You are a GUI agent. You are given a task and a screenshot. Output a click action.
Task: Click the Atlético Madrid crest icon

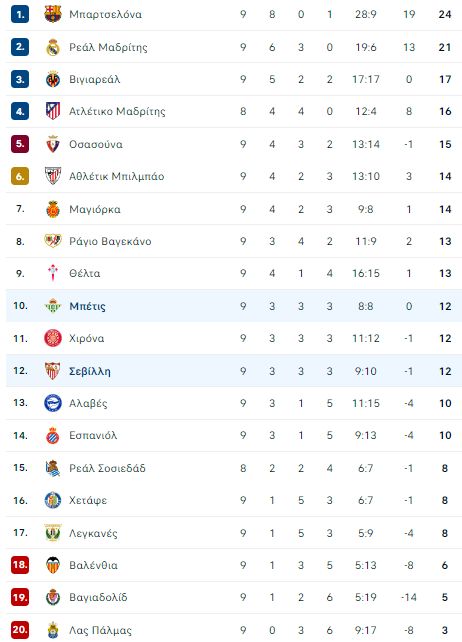coord(53,111)
